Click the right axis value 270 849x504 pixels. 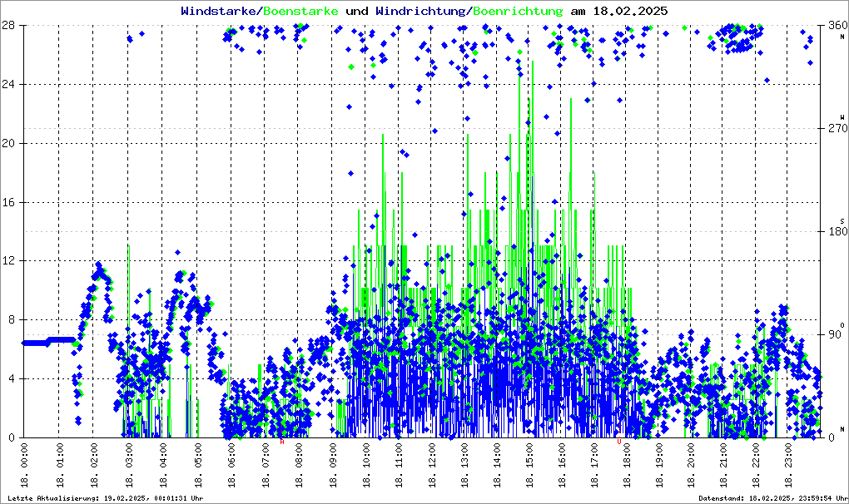(837, 128)
